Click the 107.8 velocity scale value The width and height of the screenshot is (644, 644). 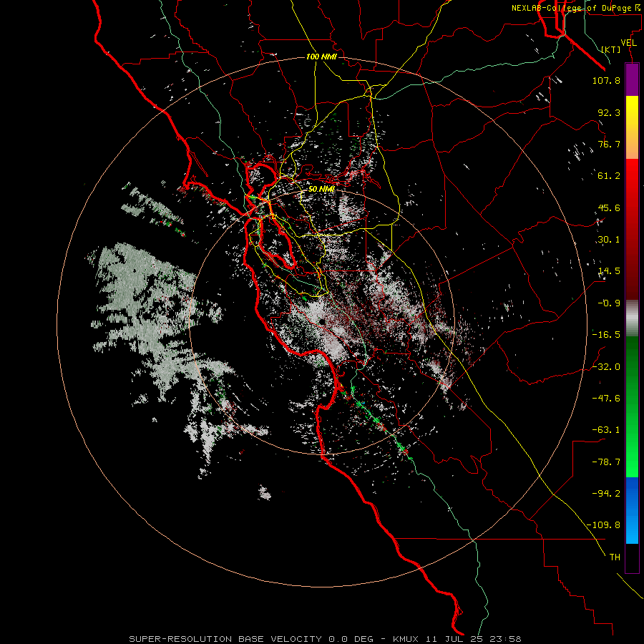pos(606,80)
